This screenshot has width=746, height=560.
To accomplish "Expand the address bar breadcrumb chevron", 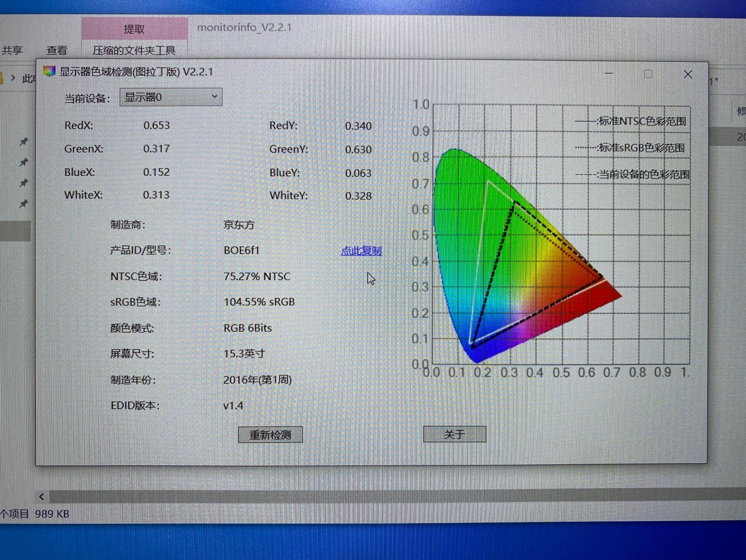I will click(x=13, y=78).
